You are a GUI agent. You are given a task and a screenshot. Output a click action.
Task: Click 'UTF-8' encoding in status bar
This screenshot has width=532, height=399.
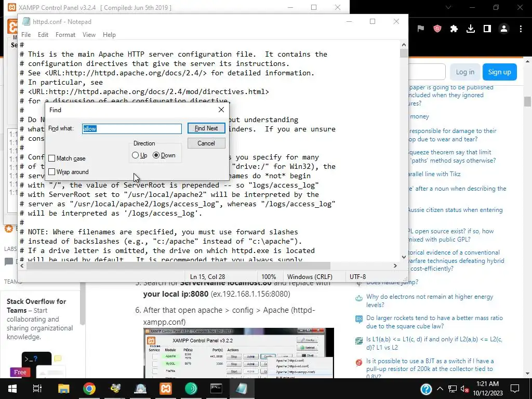[x=357, y=277]
